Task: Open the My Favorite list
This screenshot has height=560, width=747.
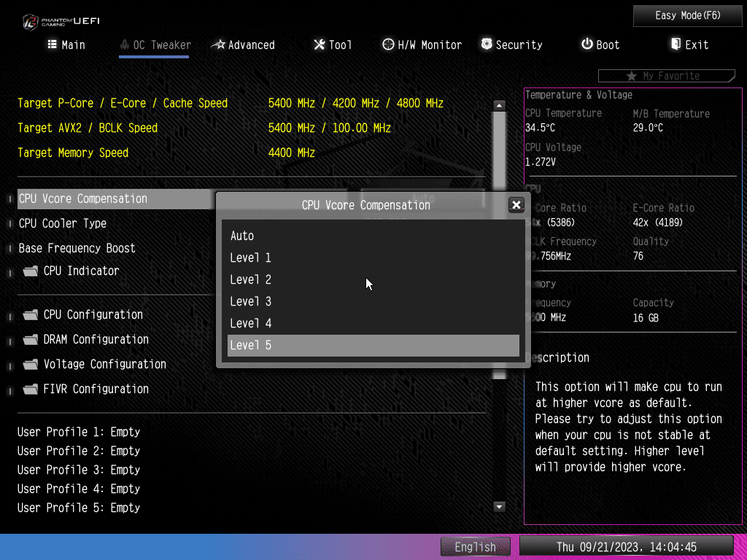Action: (x=665, y=76)
